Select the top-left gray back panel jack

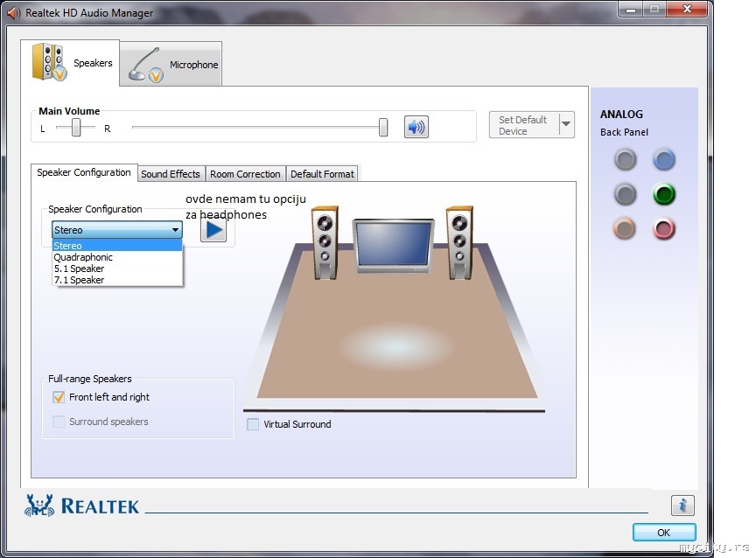(x=625, y=159)
